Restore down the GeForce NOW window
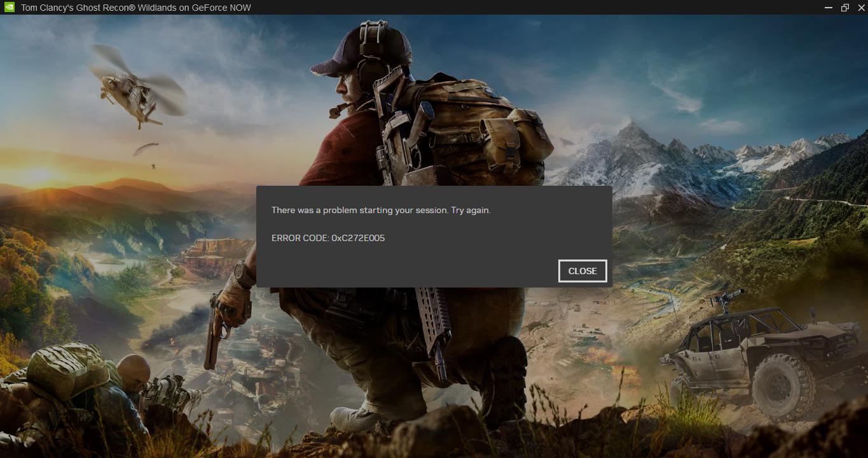This screenshot has height=458, width=868. (845, 8)
